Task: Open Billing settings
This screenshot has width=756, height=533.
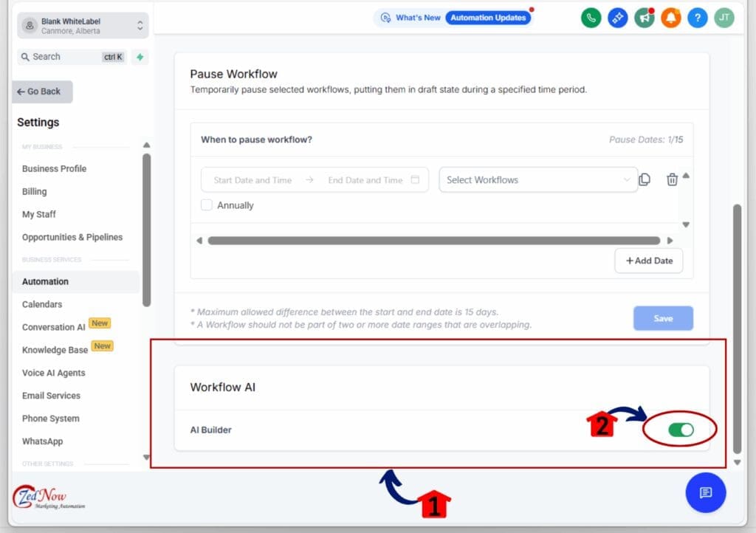Action: click(34, 191)
